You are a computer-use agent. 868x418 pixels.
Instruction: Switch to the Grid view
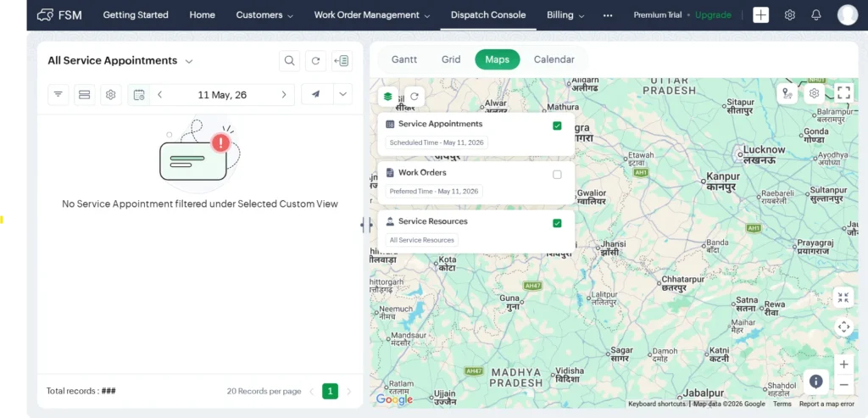(451, 60)
